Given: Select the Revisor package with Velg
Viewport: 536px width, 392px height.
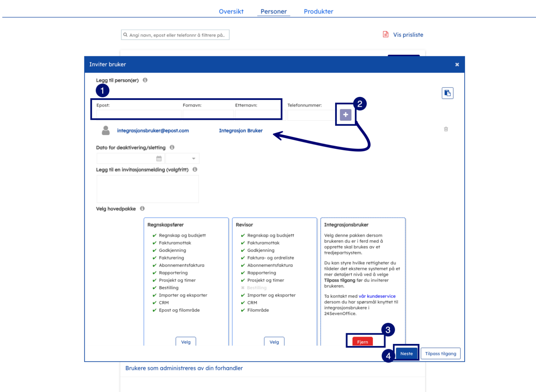Looking at the screenshot, I should 274,342.
